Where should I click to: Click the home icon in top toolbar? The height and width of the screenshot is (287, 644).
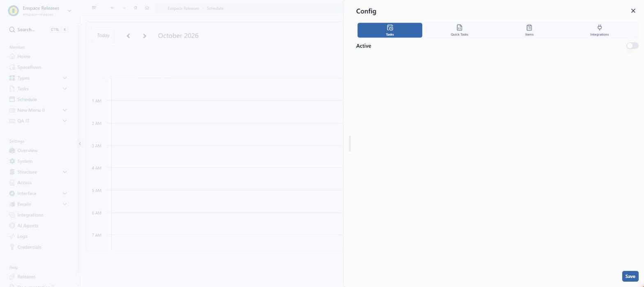tap(147, 8)
